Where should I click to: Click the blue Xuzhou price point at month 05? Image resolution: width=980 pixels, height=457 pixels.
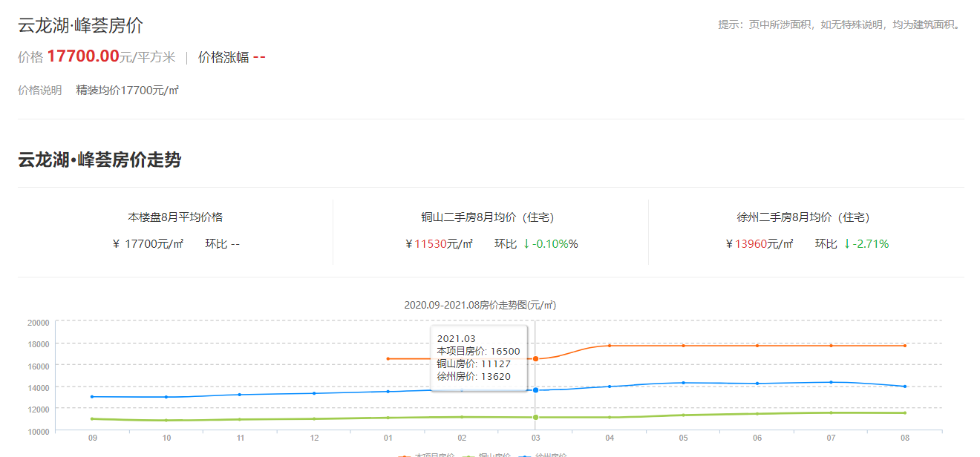683,383
